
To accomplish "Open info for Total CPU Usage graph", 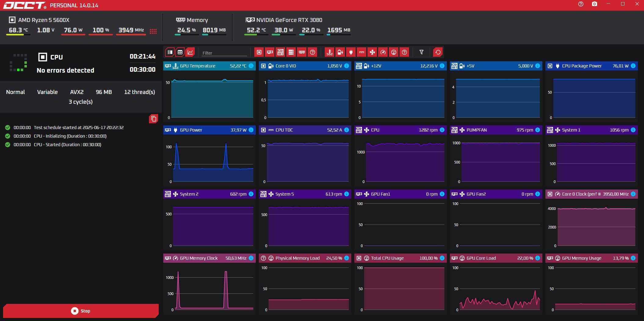I will (x=442, y=258).
